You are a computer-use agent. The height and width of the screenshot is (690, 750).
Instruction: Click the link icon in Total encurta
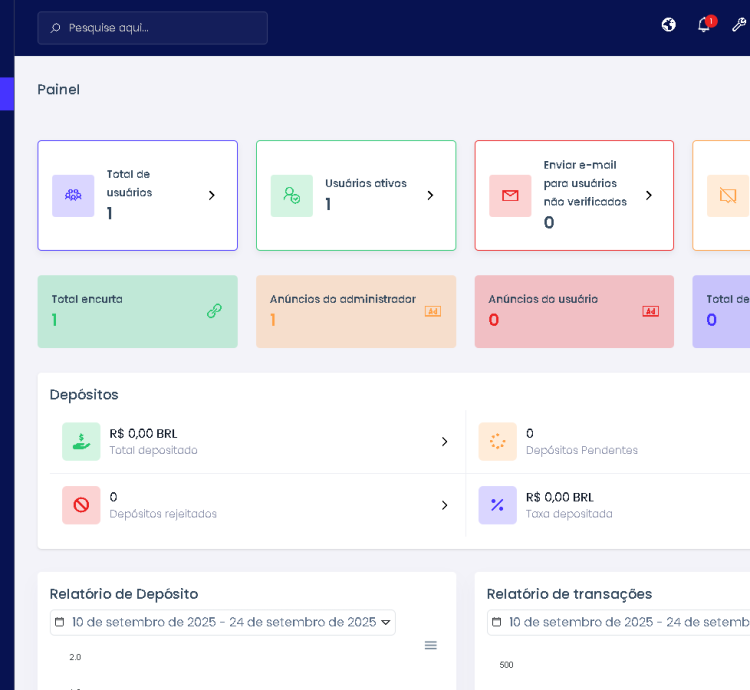tap(214, 311)
